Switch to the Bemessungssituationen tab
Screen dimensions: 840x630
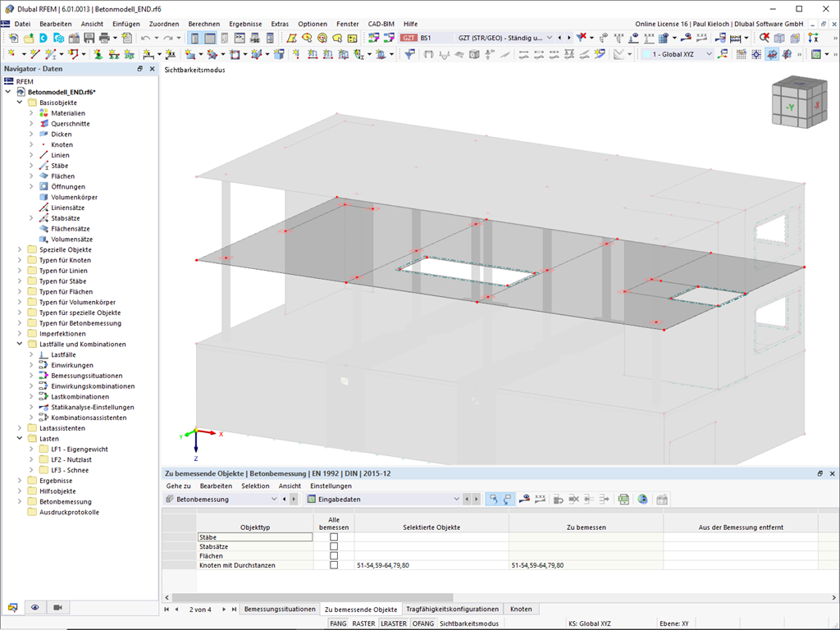[280, 609]
